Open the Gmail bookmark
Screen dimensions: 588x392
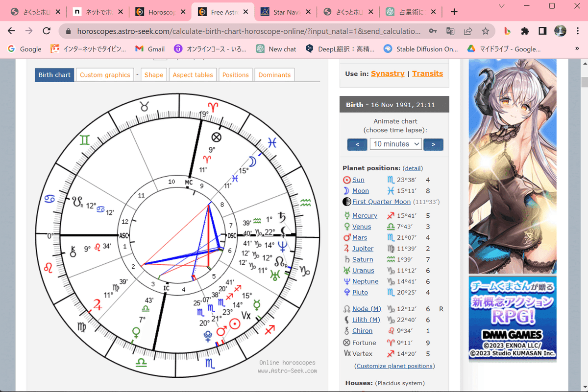tap(150, 49)
